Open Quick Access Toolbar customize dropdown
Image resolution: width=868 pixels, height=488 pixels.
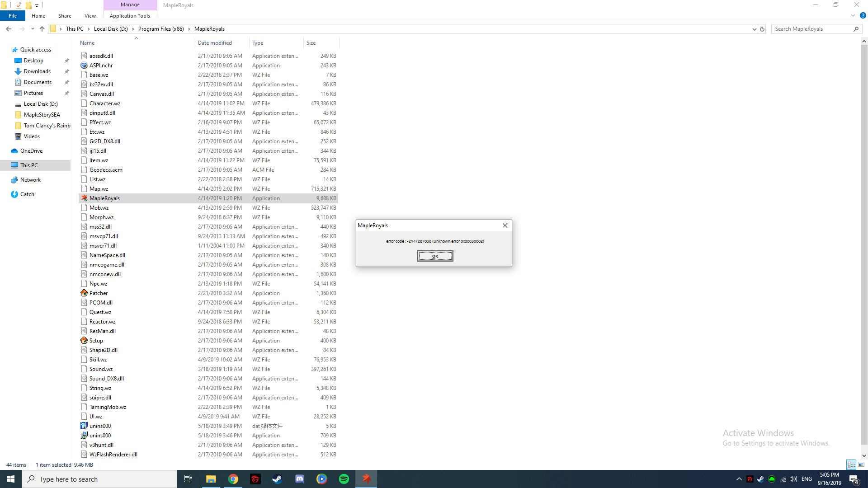click(x=37, y=5)
